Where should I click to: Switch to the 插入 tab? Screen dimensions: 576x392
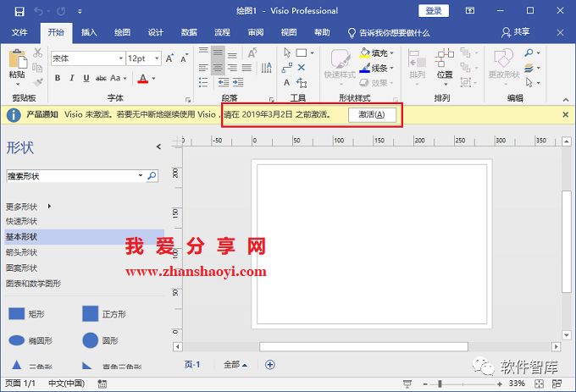(89, 33)
